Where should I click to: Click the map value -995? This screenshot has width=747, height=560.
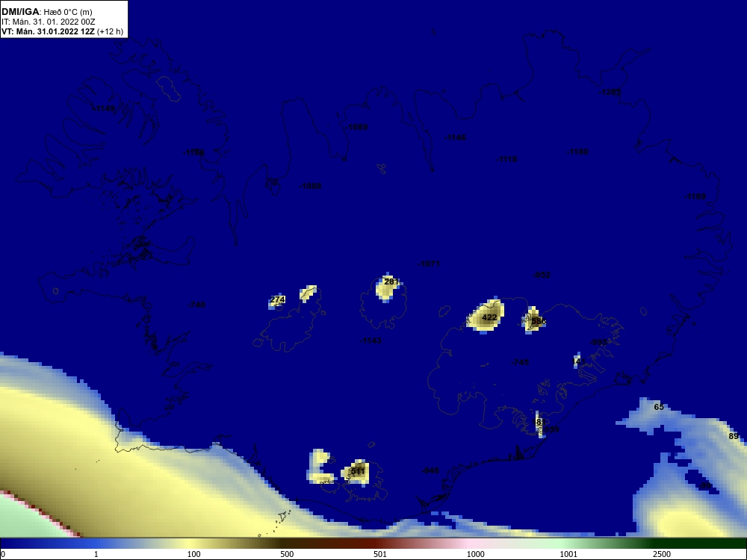point(599,342)
